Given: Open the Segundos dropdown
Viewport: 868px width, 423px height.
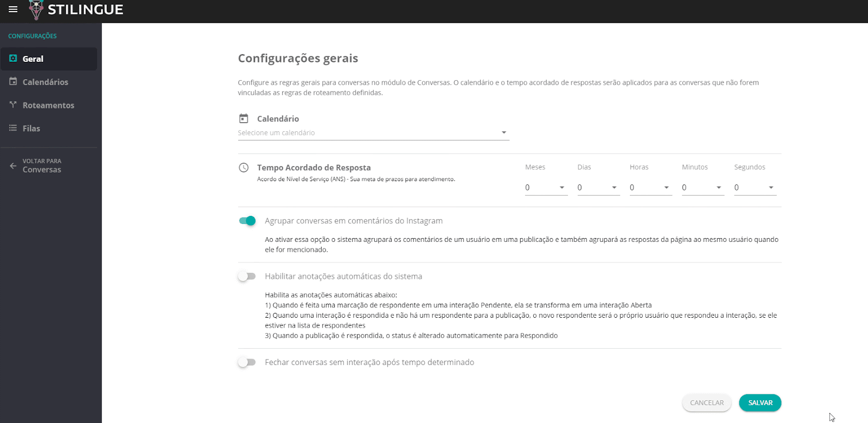Looking at the screenshot, I should pyautogui.click(x=755, y=188).
